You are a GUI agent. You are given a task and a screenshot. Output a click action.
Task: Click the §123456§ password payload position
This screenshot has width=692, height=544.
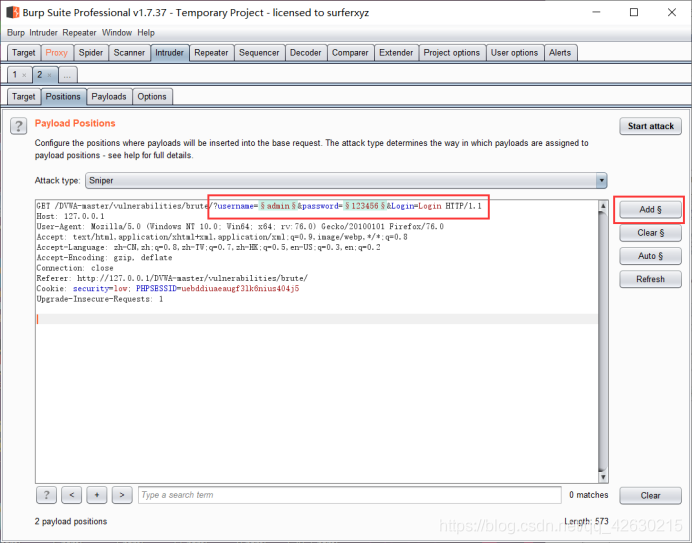pos(365,206)
